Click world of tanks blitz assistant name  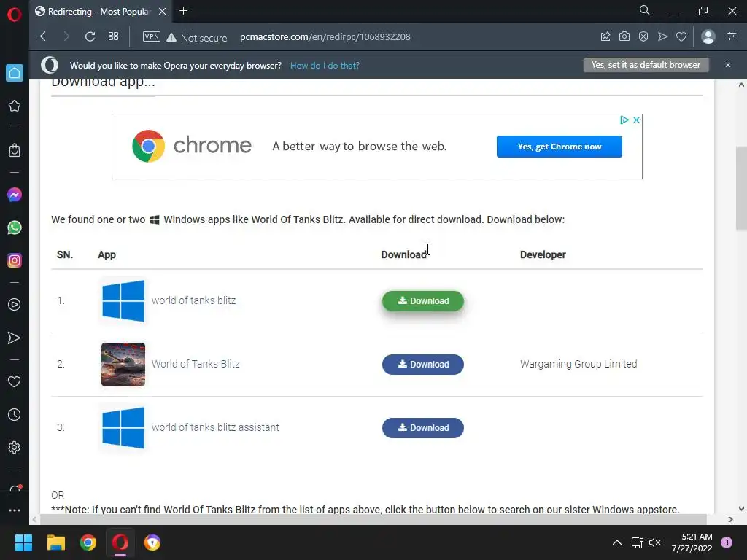pos(215,427)
